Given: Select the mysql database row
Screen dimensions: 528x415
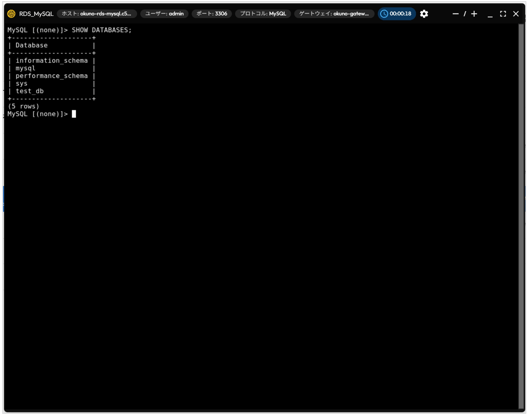Looking at the screenshot, I should (52, 68).
